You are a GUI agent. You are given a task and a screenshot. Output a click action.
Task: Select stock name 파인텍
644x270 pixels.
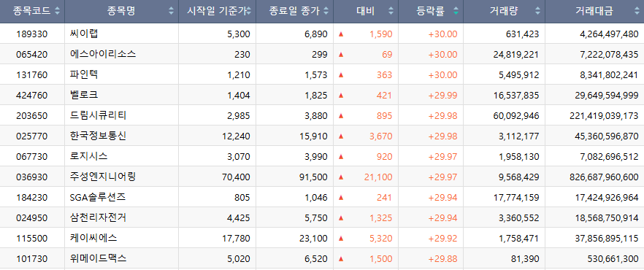click(84, 74)
